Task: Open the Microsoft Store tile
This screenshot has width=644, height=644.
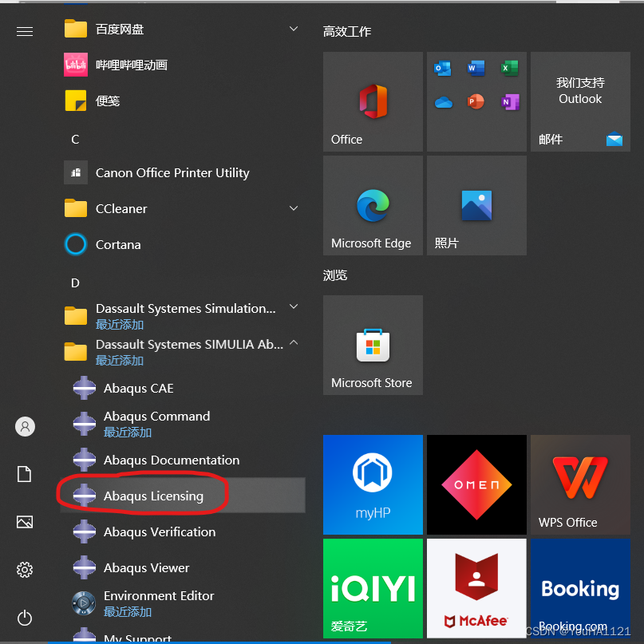Action: tap(373, 345)
